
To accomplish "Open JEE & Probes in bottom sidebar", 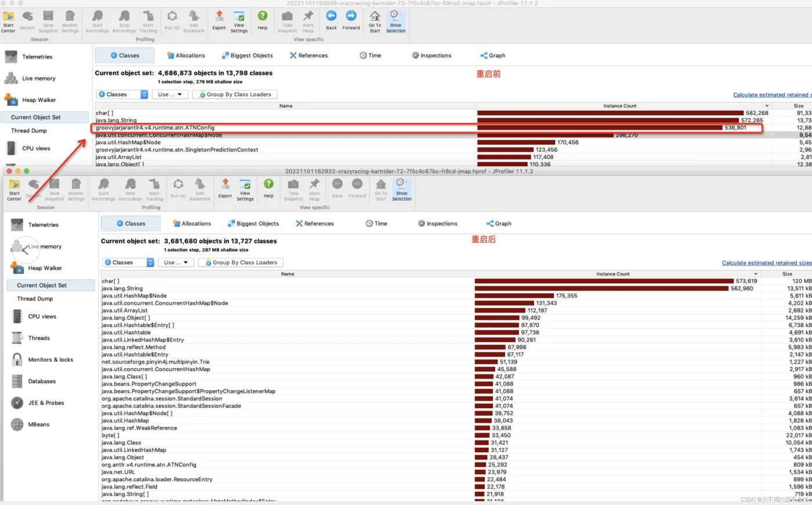I will coord(46,403).
